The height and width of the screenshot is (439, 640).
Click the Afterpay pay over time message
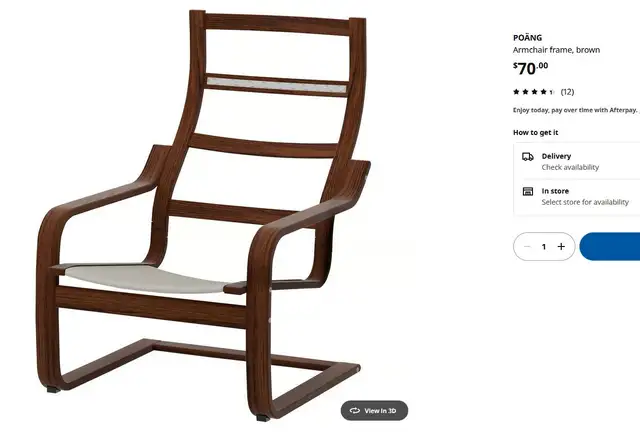click(575, 110)
